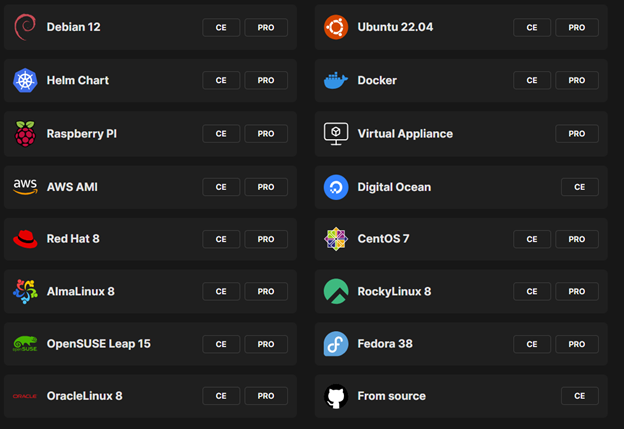Click the "RockyLinux 8" label text

(x=394, y=292)
